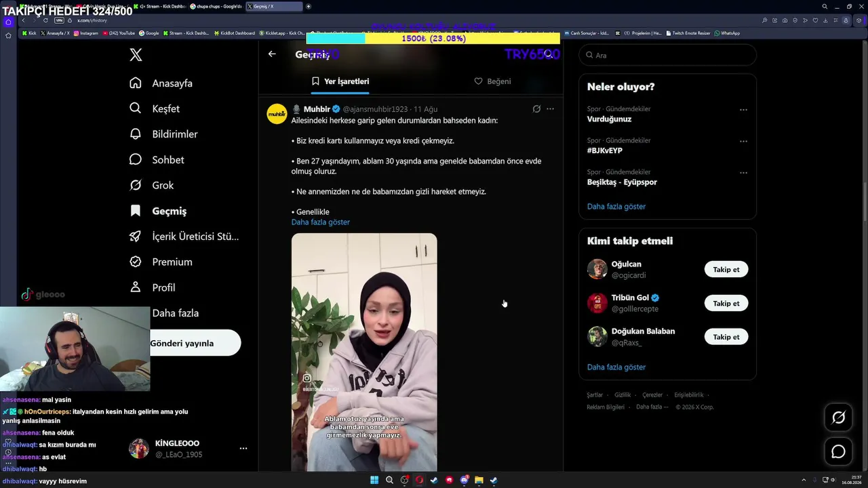The width and height of the screenshot is (868, 488).
Task: Open floating chat messages button
Action: point(838,451)
